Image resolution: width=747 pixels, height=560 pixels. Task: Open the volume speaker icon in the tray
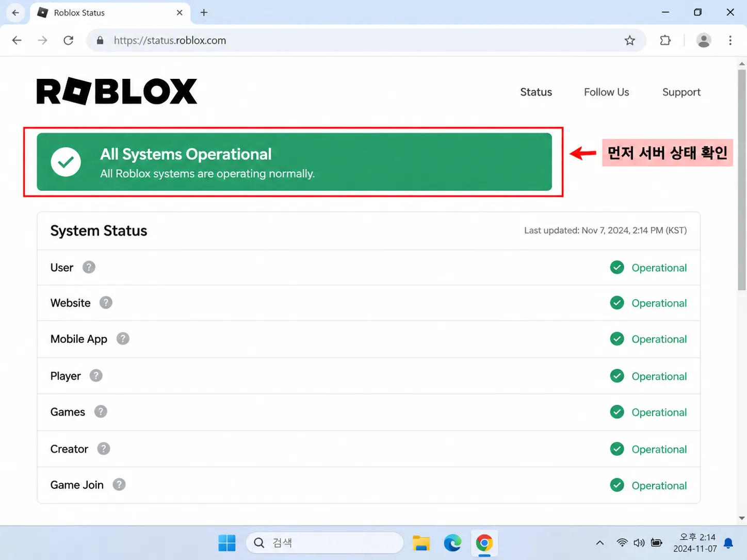tap(639, 542)
